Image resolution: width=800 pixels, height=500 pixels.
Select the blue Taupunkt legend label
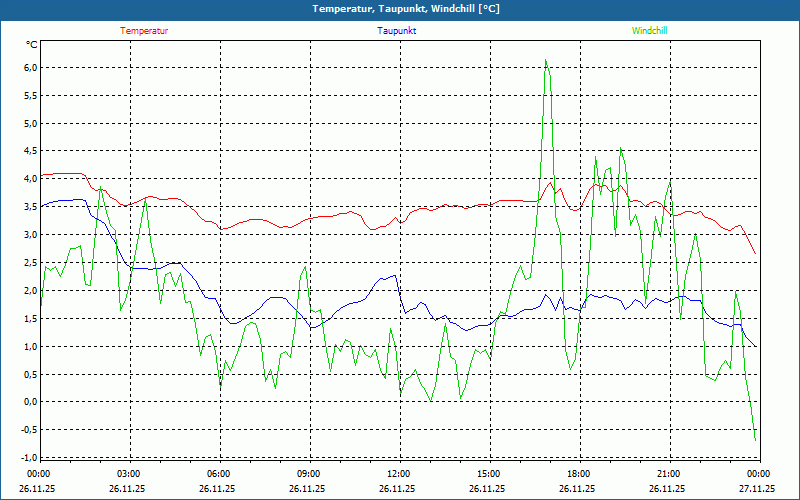click(397, 31)
